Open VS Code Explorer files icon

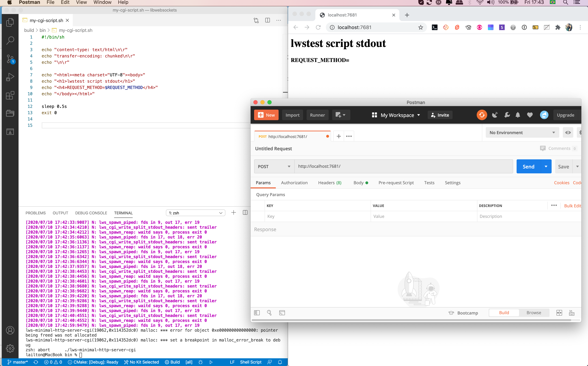pyautogui.click(x=10, y=22)
